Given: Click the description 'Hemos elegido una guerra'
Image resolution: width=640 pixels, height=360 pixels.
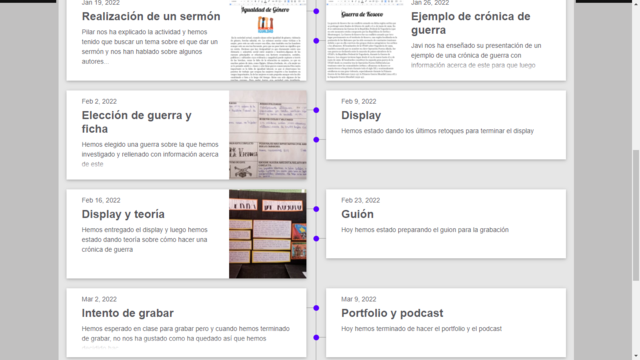Looking at the screenshot, I should (150, 154).
